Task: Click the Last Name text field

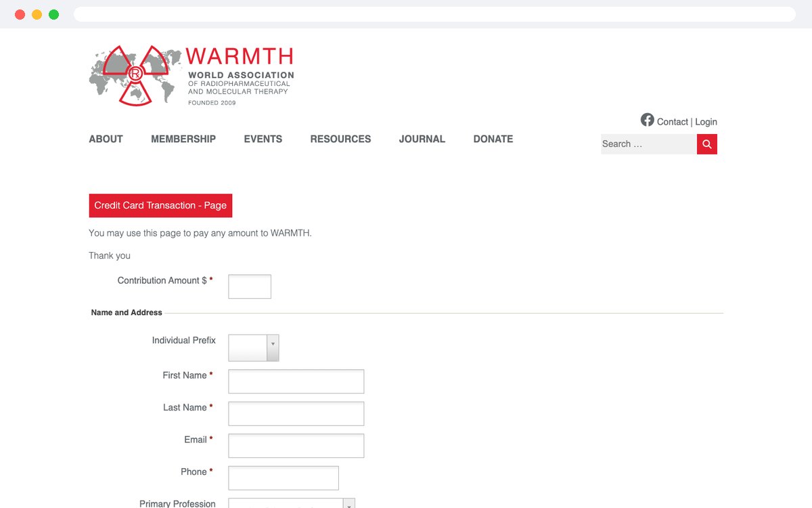Action: [x=296, y=414]
